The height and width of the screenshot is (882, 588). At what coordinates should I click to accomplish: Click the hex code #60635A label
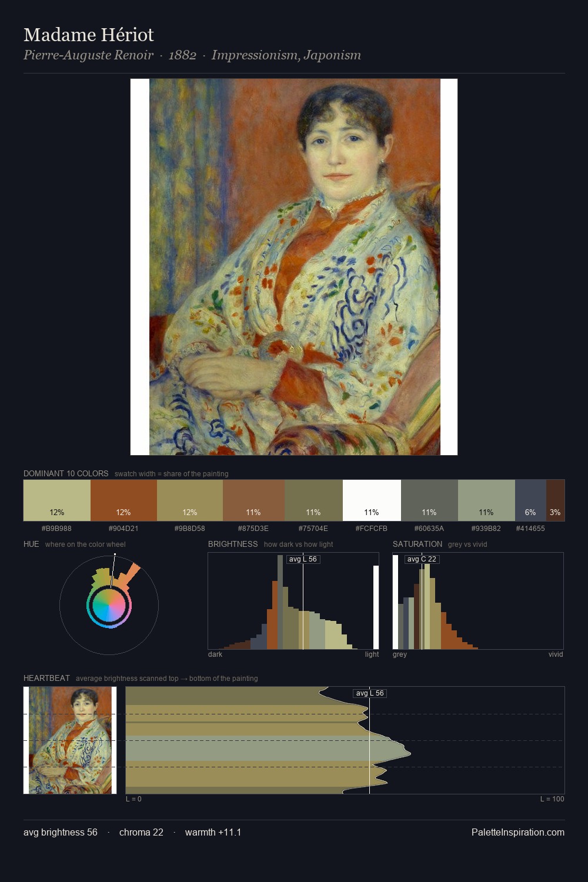(429, 528)
